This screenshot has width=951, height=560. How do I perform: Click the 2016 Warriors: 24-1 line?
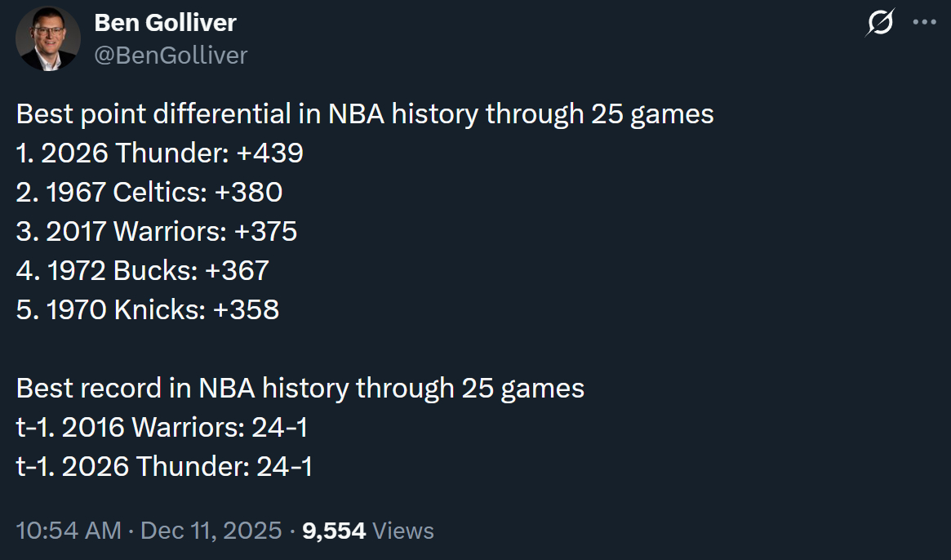tap(162, 427)
